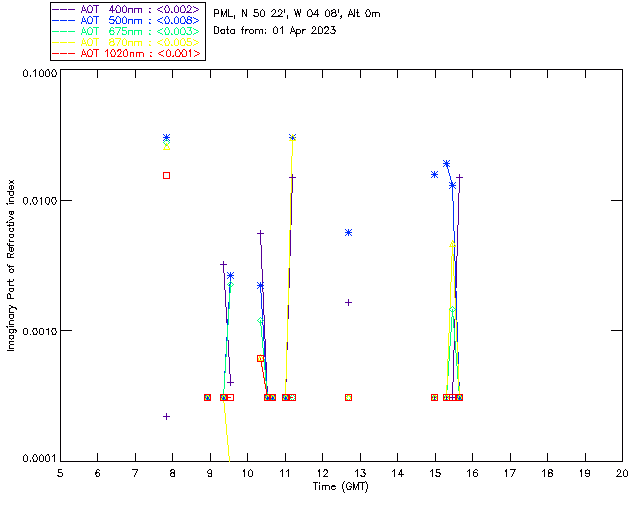Click the isolated red square marker above 0.0100

(x=167, y=176)
